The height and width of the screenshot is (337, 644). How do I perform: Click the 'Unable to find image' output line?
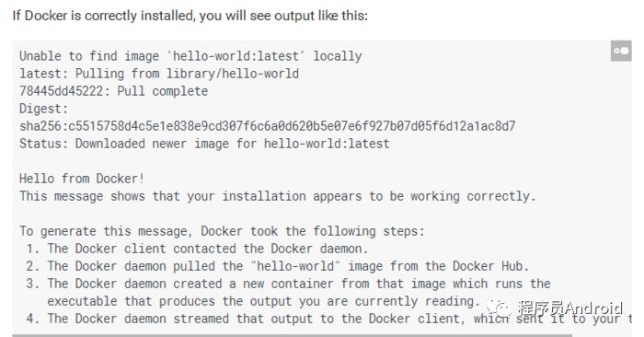190,56
